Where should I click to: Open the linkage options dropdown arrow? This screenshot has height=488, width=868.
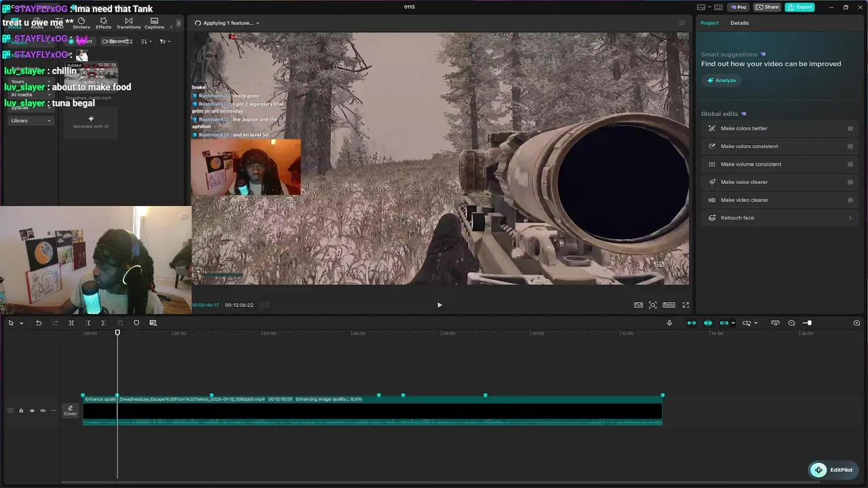tap(733, 323)
